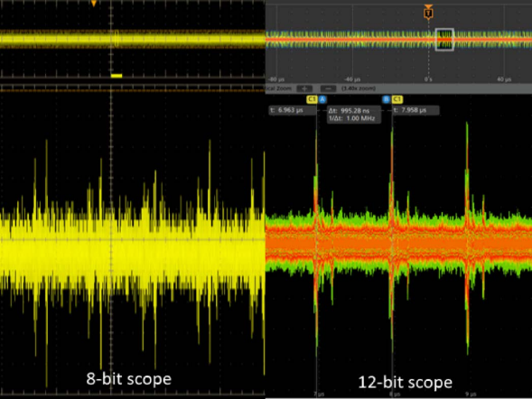This screenshot has height=399, width=532.
Task: Click the 8-bit scope caption
Action: pos(128,378)
